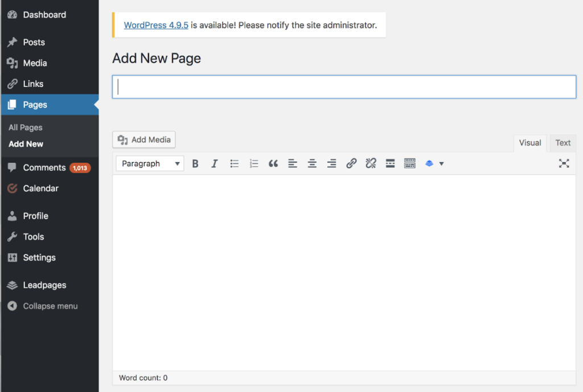Align text to the center

pos(312,163)
